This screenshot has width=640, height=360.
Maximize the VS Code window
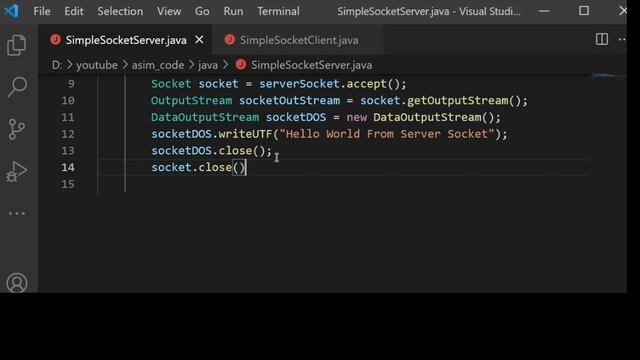pos(584,11)
